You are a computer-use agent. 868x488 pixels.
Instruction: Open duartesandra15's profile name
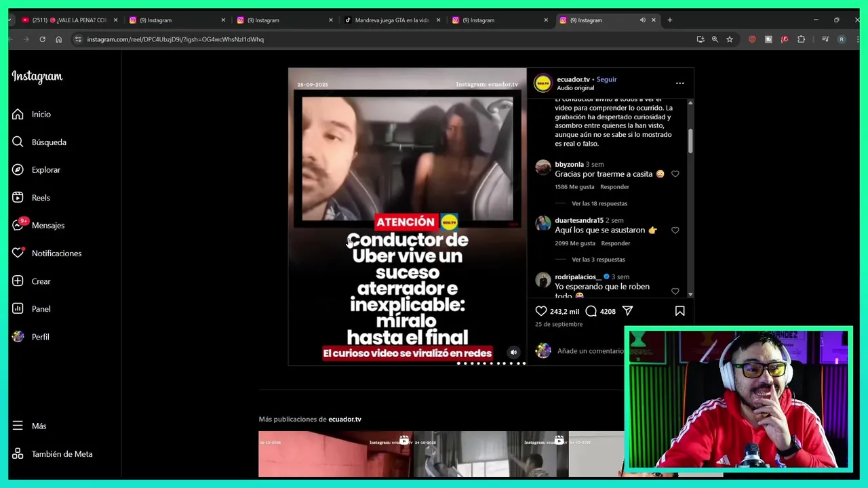(x=579, y=220)
